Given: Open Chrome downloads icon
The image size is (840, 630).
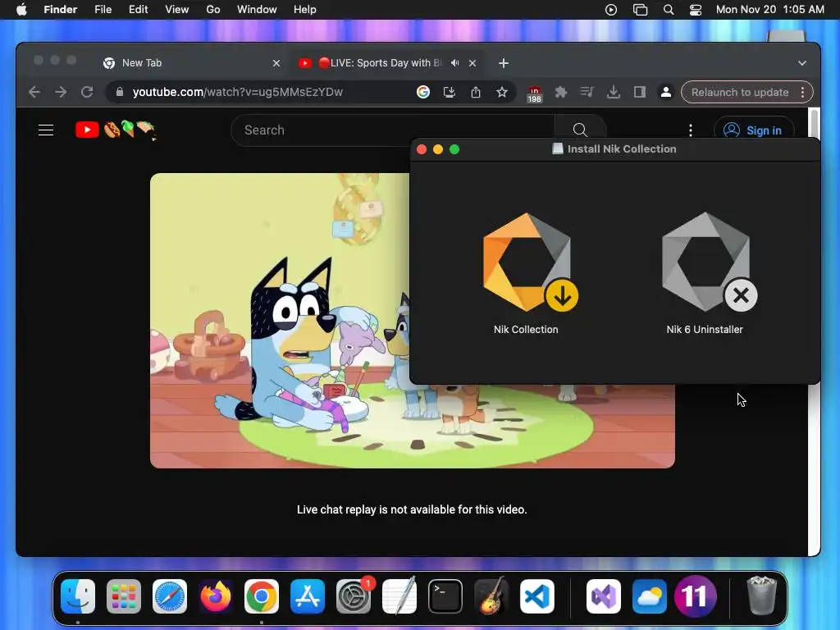Looking at the screenshot, I should (x=614, y=92).
